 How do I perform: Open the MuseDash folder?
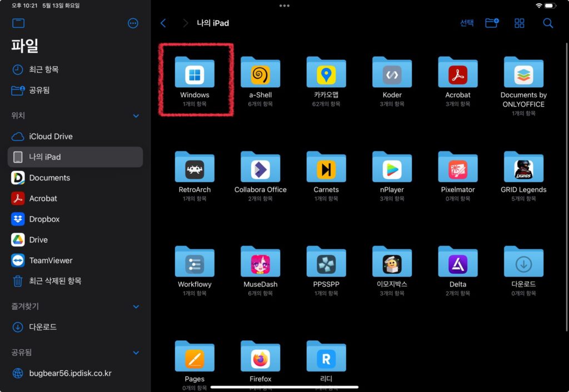(260, 262)
